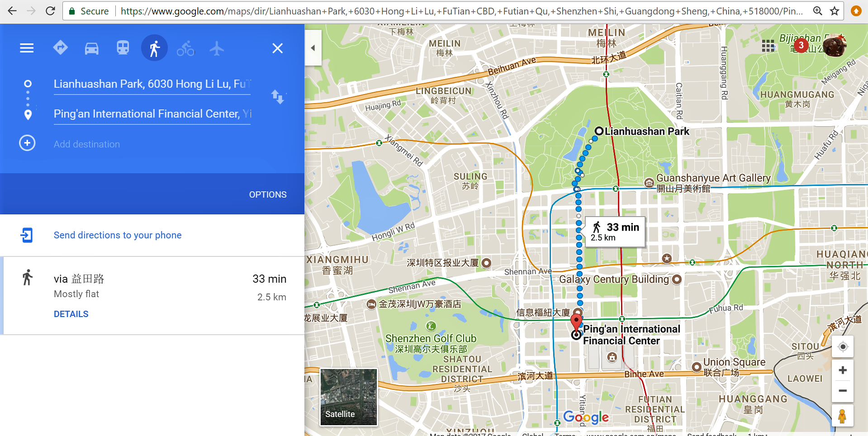
Task: Expand route DETAILS via 益田路
Action: pyautogui.click(x=71, y=314)
